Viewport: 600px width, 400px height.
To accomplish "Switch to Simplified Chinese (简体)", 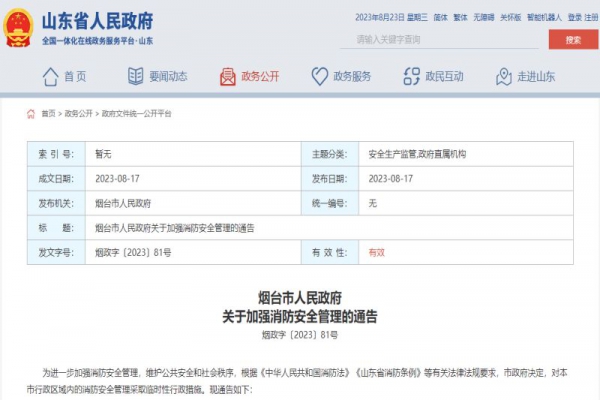I will click(443, 17).
